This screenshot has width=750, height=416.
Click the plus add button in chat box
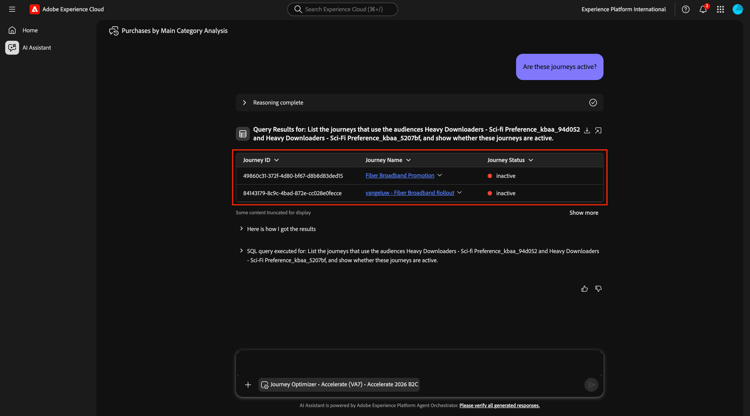(248, 384)
